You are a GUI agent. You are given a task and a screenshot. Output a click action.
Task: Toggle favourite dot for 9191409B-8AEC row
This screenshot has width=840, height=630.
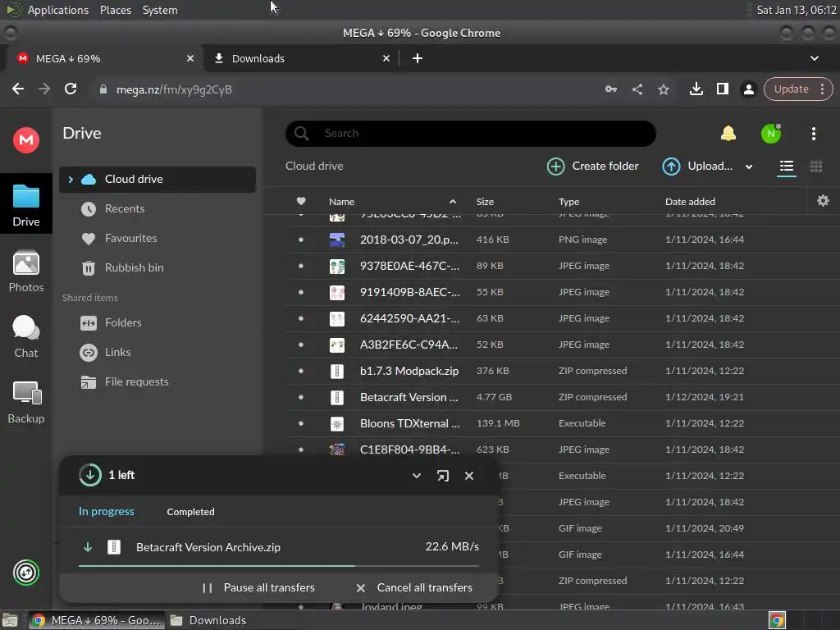[x=300, y=292]
